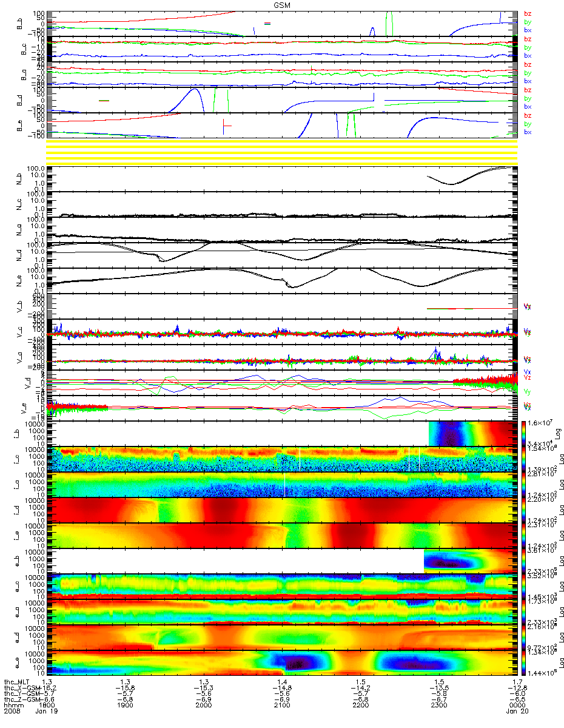
Task: Click the e_b electron spectrogram data patch
Action: click(x=470, y=561)
